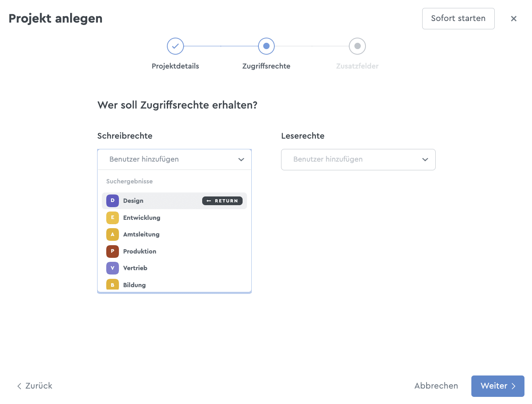
Task: Click the RETURN key badge on Design
Action: [222, 201]
